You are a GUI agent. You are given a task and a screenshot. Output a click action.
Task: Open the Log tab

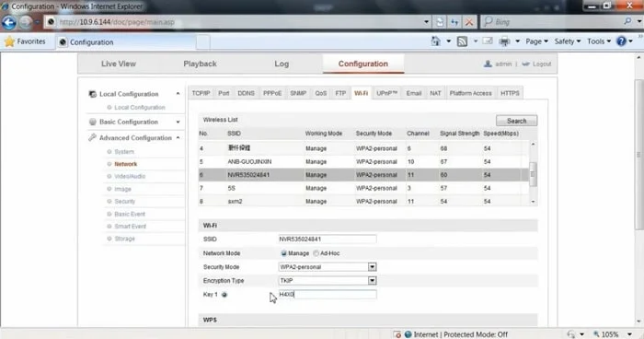point(282,64)
